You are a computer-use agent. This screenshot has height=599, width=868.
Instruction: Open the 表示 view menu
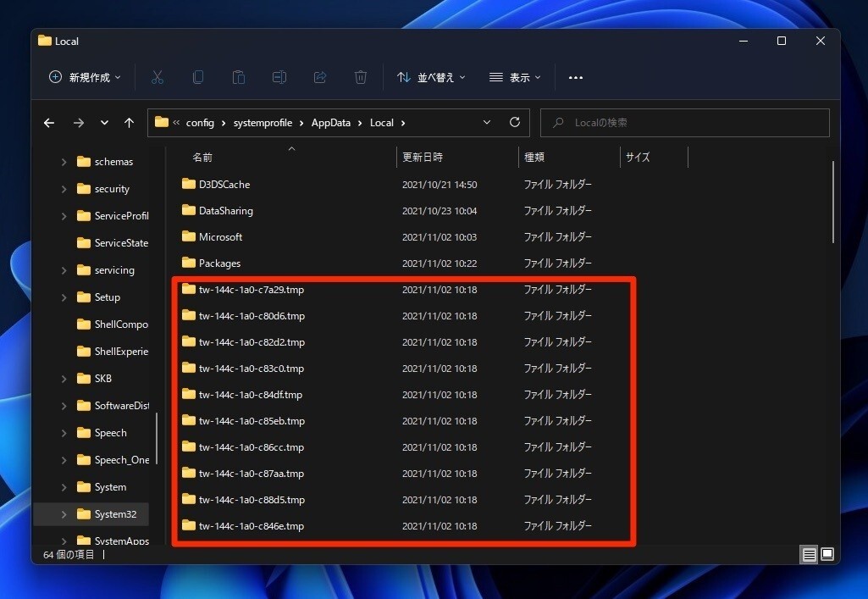click(x=516, y=77)
